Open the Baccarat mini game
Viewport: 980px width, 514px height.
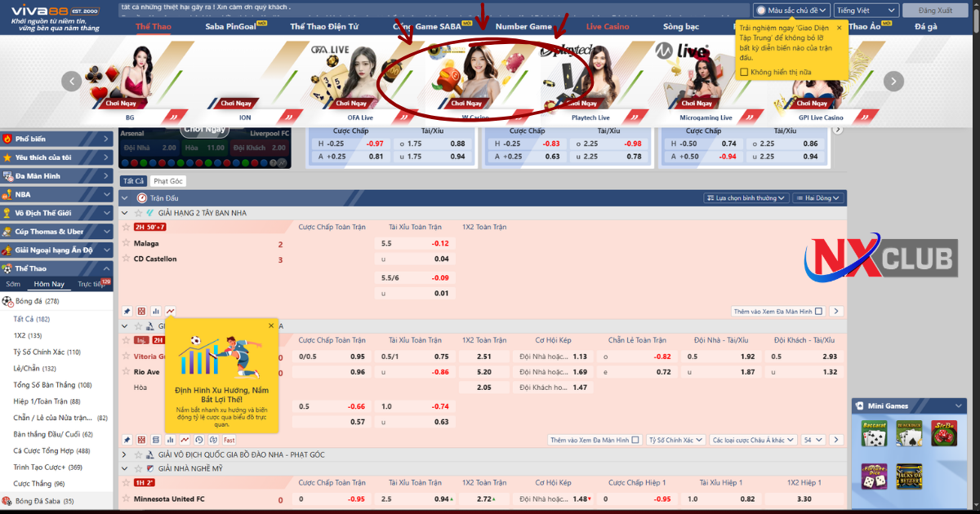point(875,433)
